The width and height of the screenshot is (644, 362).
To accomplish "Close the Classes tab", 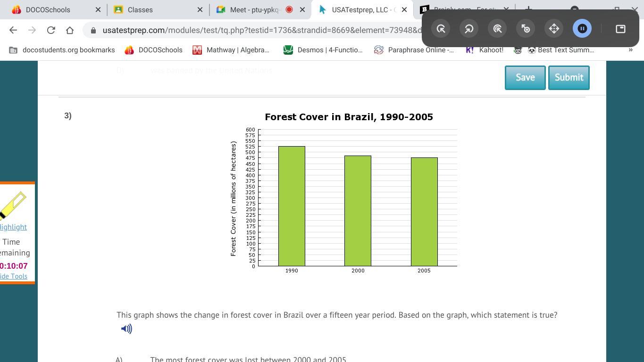I will (200, 9).
